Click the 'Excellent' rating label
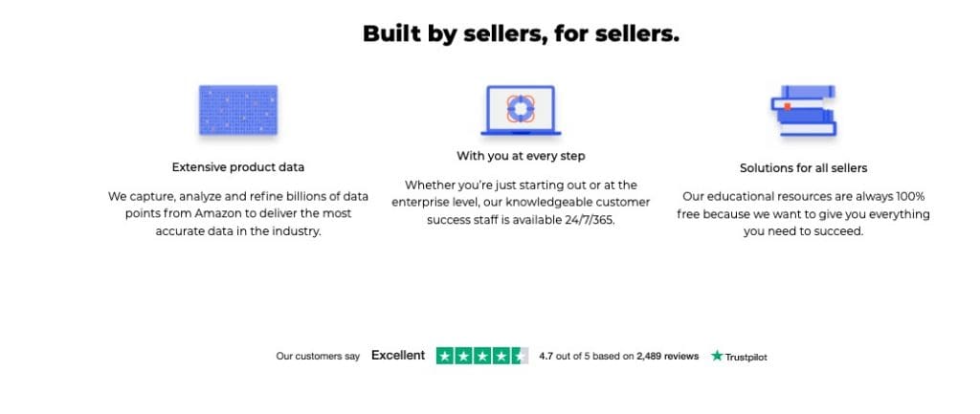 click(x=398, y=356)
